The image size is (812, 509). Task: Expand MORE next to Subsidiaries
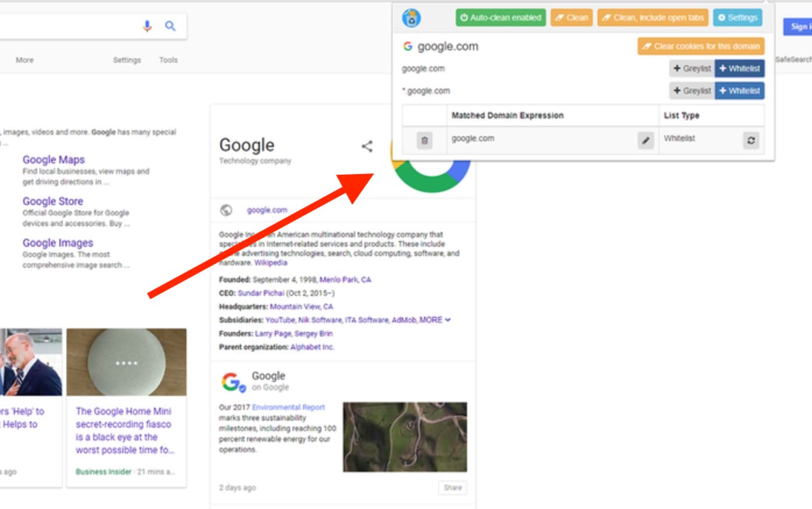coord(431,319)
